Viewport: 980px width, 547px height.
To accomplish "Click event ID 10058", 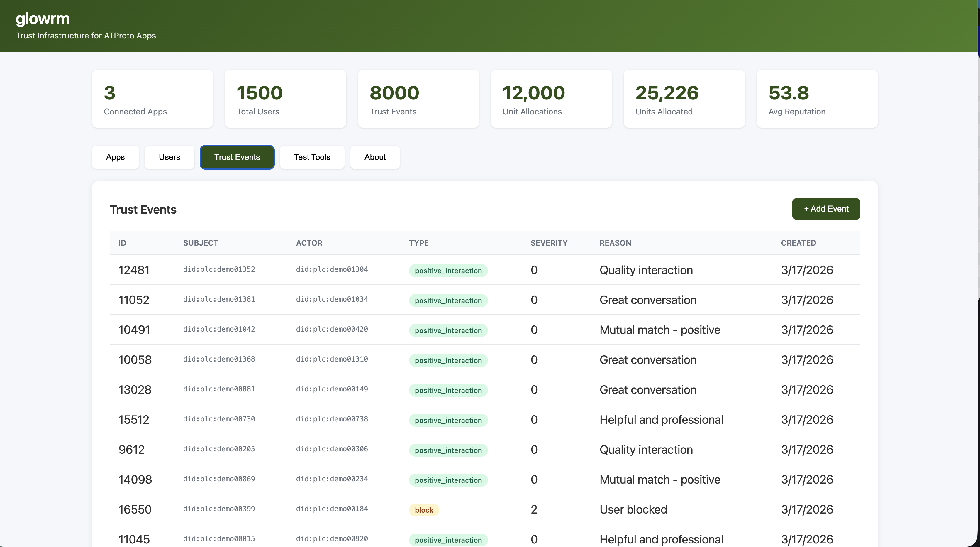I will (135, 360).
